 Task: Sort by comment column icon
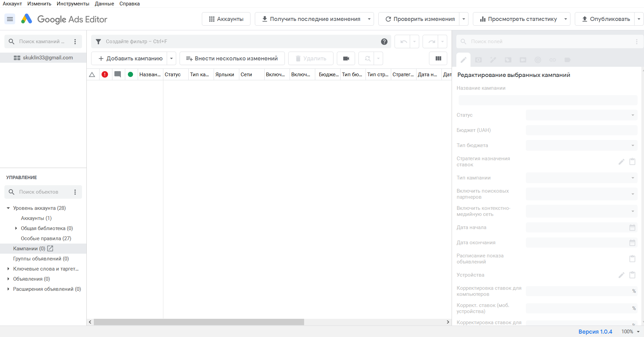click(118, 75)
